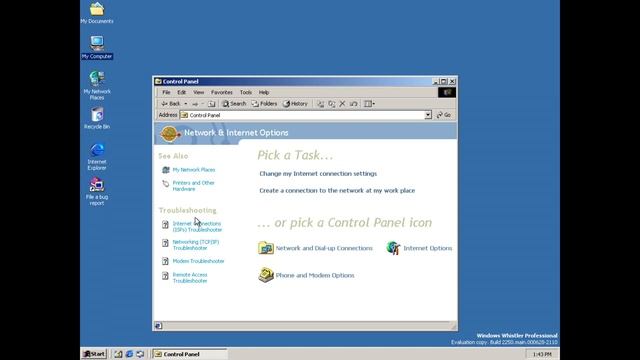Open the Views dropdown toolbar button
The image size is (640, 360).
(369, 104)
